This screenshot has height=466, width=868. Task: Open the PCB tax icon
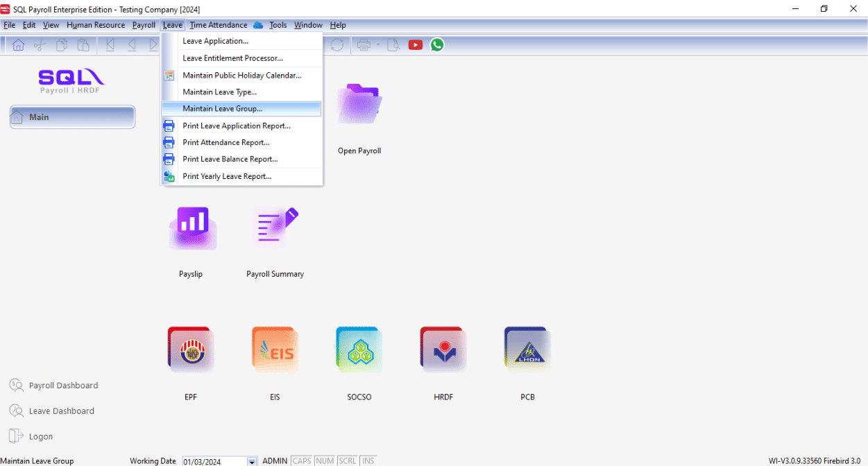tap(527, 350)
